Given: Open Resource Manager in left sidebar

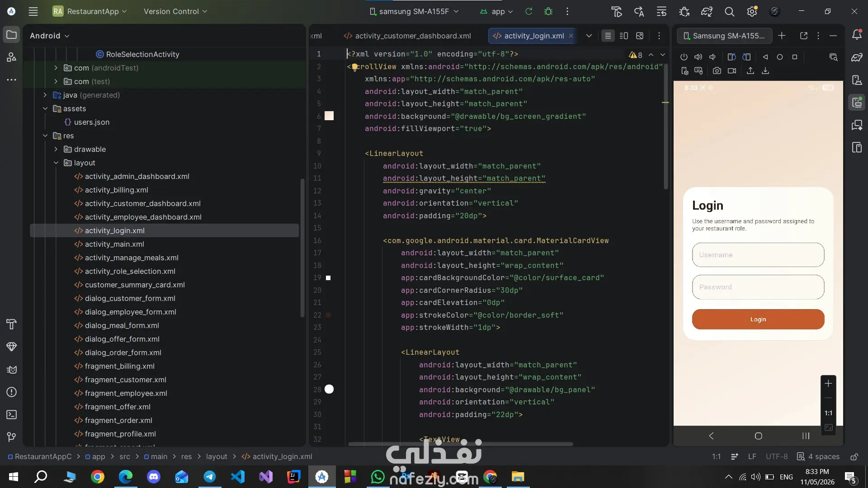Looking at the screenshot, I should (x=12, y=57).
